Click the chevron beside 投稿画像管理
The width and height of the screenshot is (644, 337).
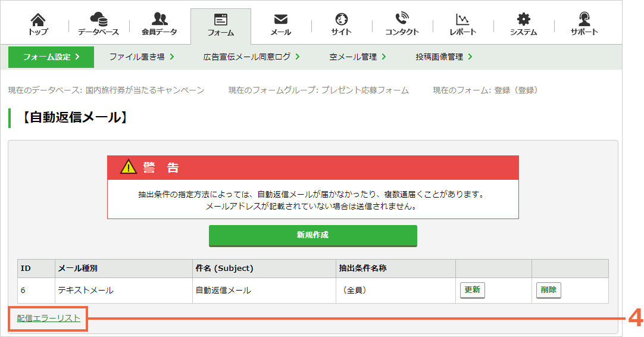(x=470, y=57)
